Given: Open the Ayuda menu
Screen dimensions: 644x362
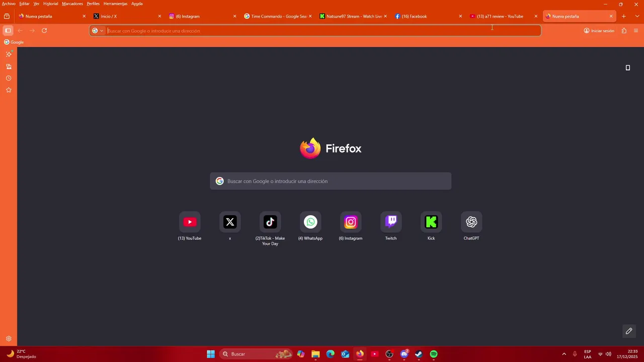Looking at the screenshot, I should tap(137, 4).
